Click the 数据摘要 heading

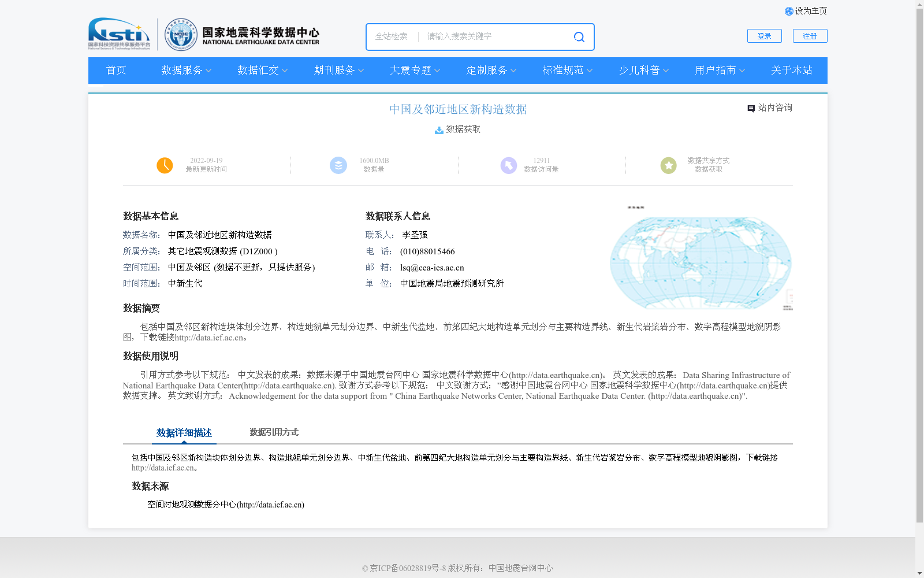[x=141, y=309]
